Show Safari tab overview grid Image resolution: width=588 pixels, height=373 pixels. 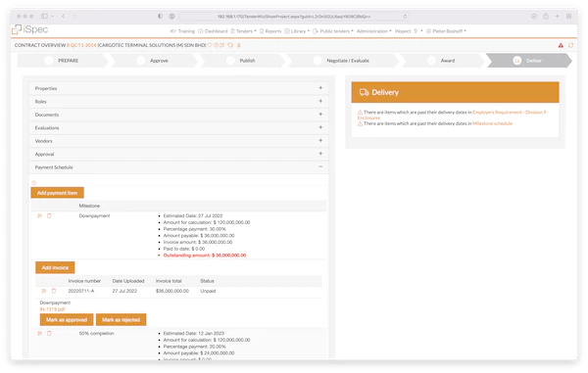[x=568, y=16]
